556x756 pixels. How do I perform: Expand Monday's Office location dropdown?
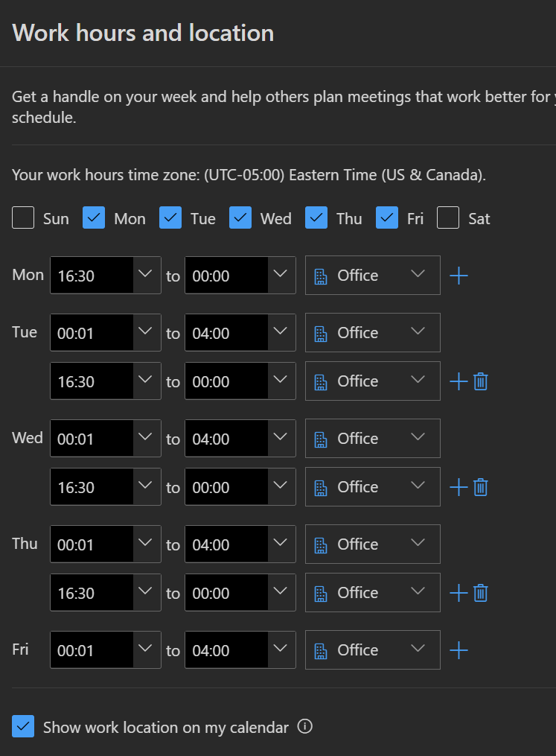(372, 276)
